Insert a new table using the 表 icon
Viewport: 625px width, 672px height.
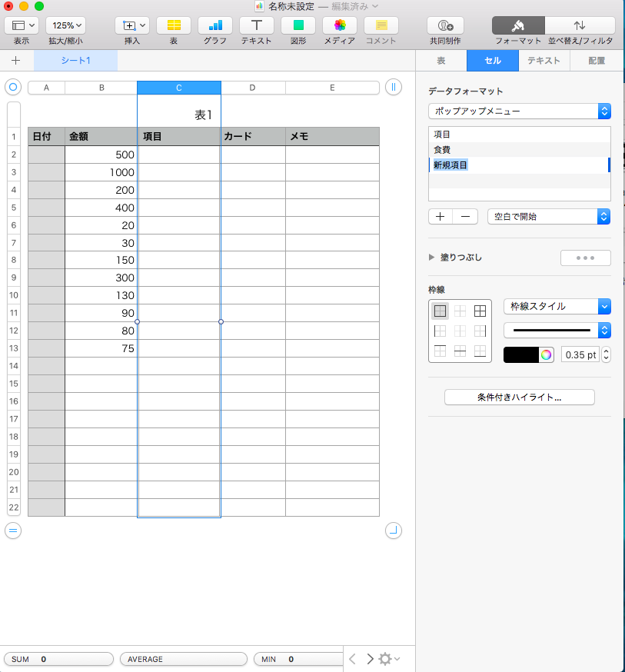pyautogui.click(x=173, y=27)
